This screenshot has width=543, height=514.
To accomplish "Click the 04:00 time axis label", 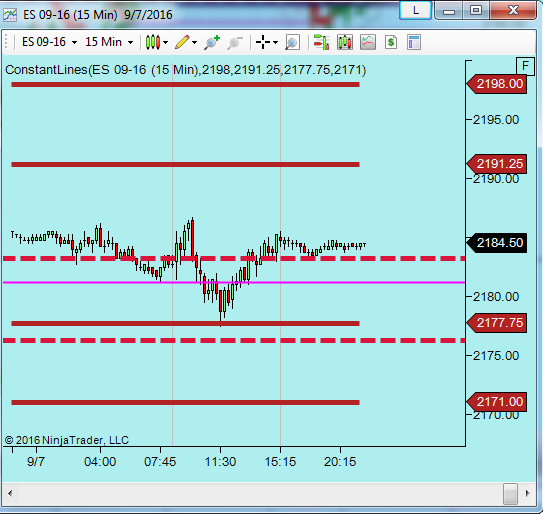I will [x=100, y=462].
